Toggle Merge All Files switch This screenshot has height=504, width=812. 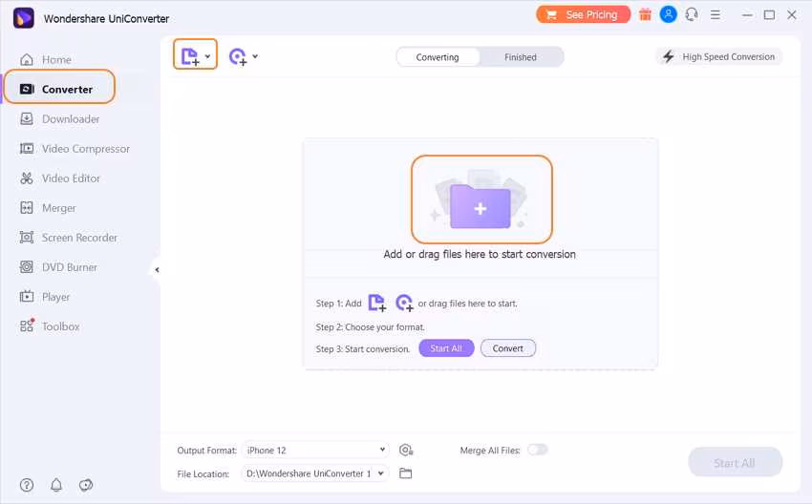(537, 450)
